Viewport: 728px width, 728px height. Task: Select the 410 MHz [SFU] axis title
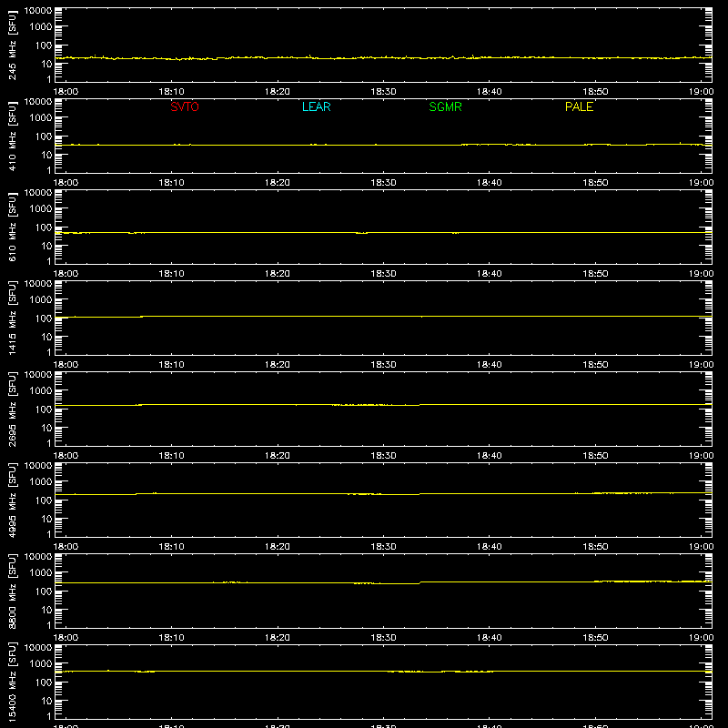tap(13, 136)
